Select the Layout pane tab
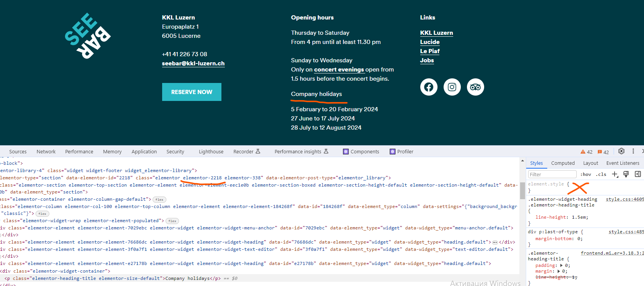 pos(590,163)
